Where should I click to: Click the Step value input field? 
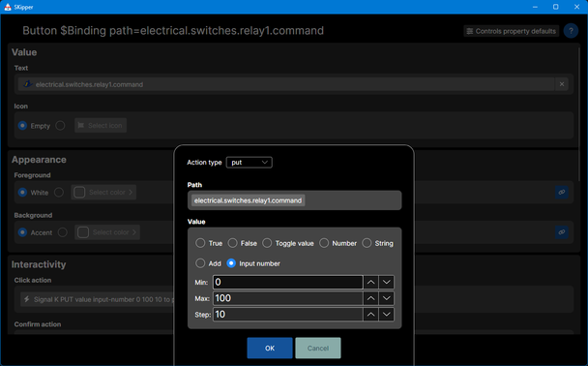click(x=287, y=315)
